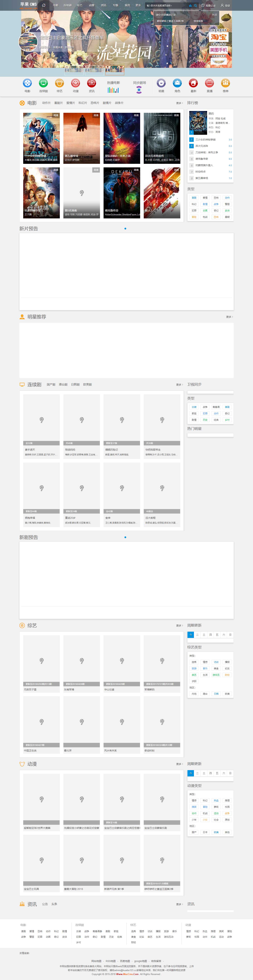
Task: Close the history dropdown with 关闭
Action: (x=215, y=15)
